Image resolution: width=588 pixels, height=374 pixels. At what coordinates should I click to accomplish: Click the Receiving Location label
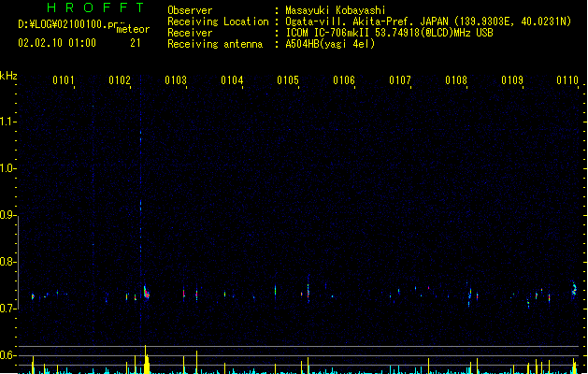click(x=218, y=22)
